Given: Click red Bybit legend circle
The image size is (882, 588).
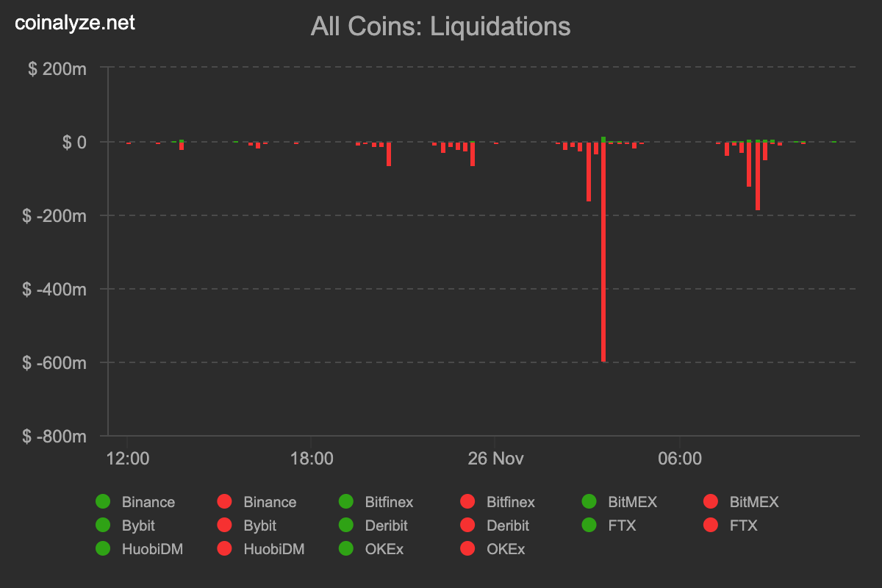Looking at the screenshot, I should (224, 526).
